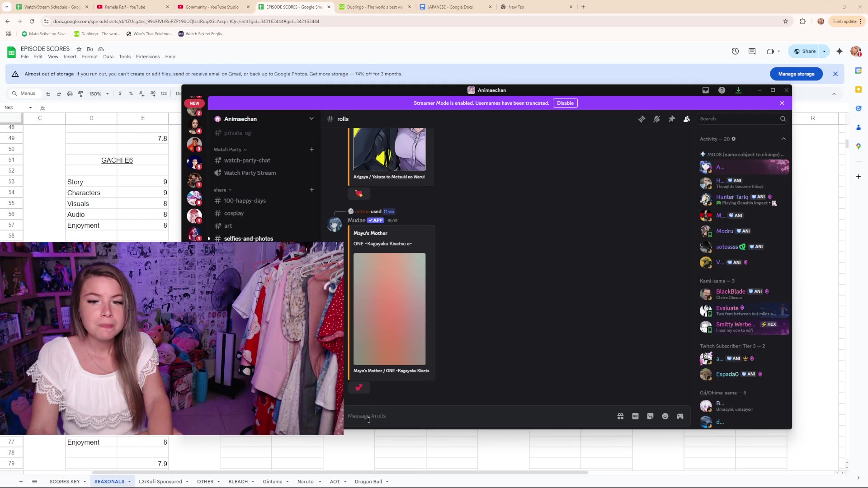The width and height of the screenshot is (868, 488).
Task: Toggle the heart reaction on Mudae's roll
Action: pyautogui.click(x=359, y=387)
